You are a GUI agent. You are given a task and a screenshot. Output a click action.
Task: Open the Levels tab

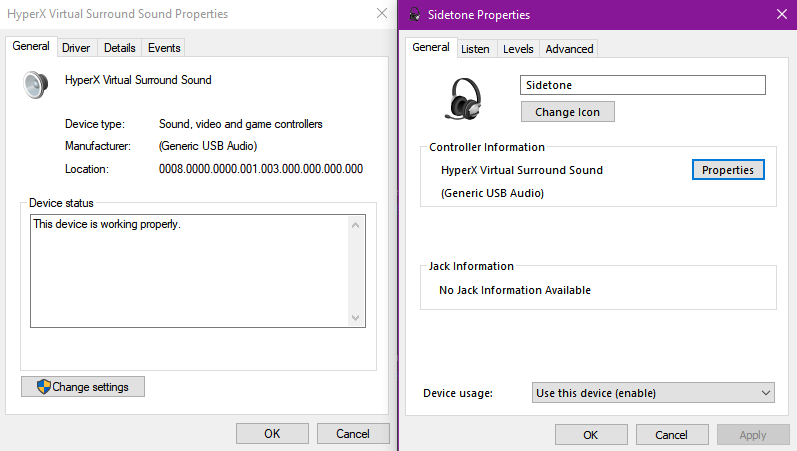[x=518, y=48]
